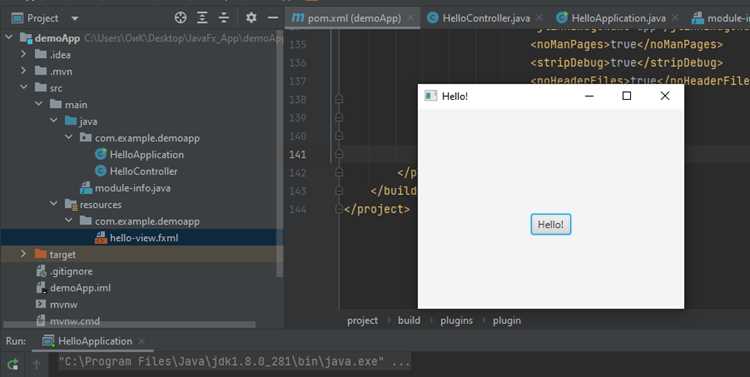Click the Collapse All icon in Project toolbar
The height and width of the screenshot is (377, 750).
224,18
